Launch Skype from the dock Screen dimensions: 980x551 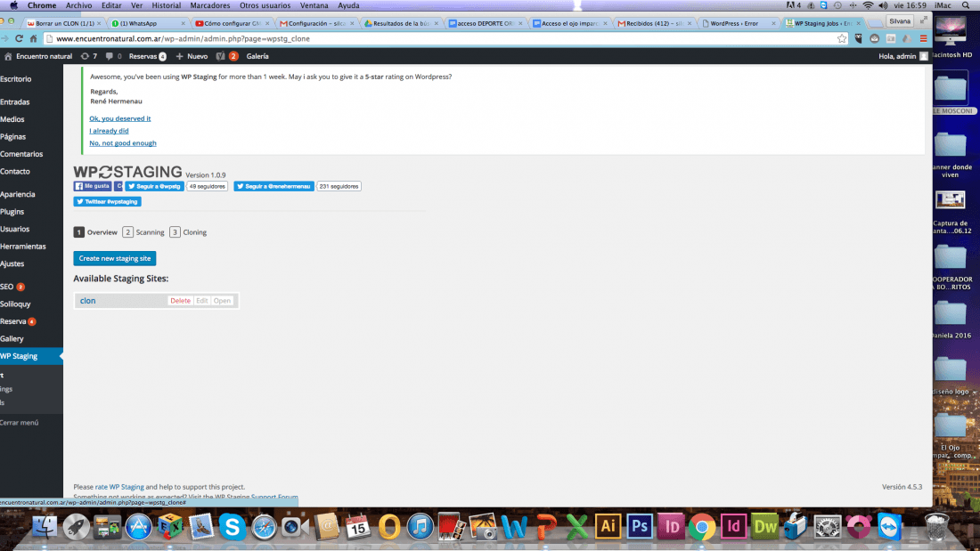tap(232, 527)
